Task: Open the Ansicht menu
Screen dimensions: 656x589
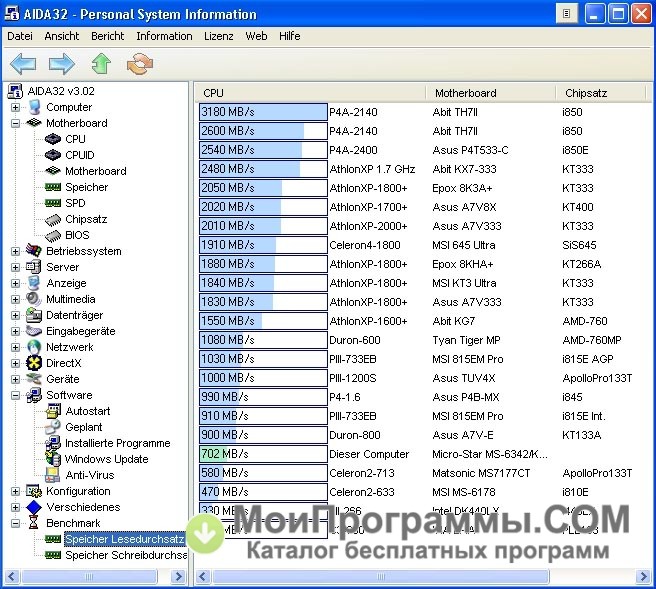Action: 62,36
